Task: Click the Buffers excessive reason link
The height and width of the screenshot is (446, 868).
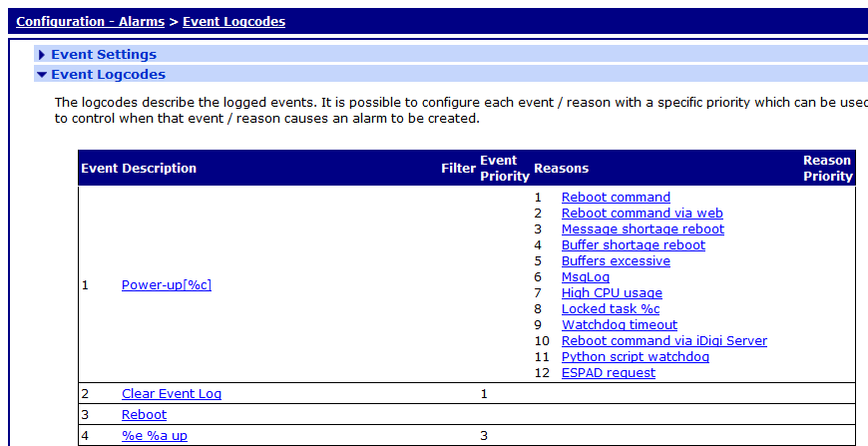Action: (616, 261)
